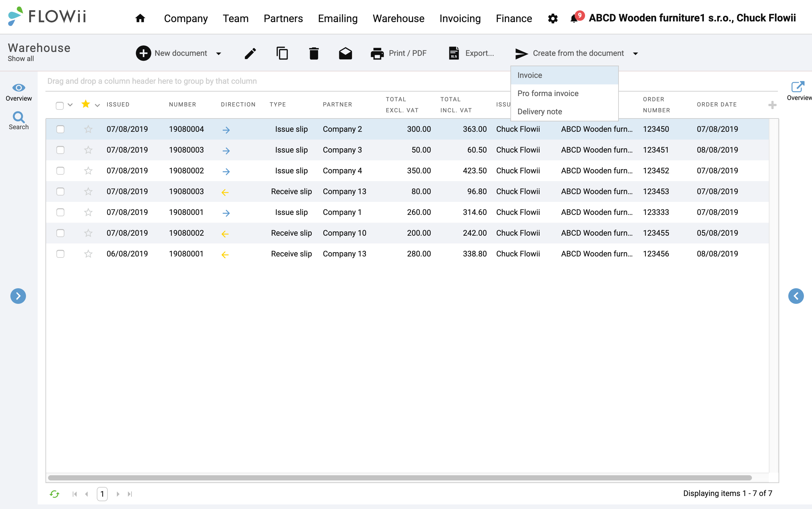Sort by the TOTAL EXCL. VAT column header

pos(402,105)
